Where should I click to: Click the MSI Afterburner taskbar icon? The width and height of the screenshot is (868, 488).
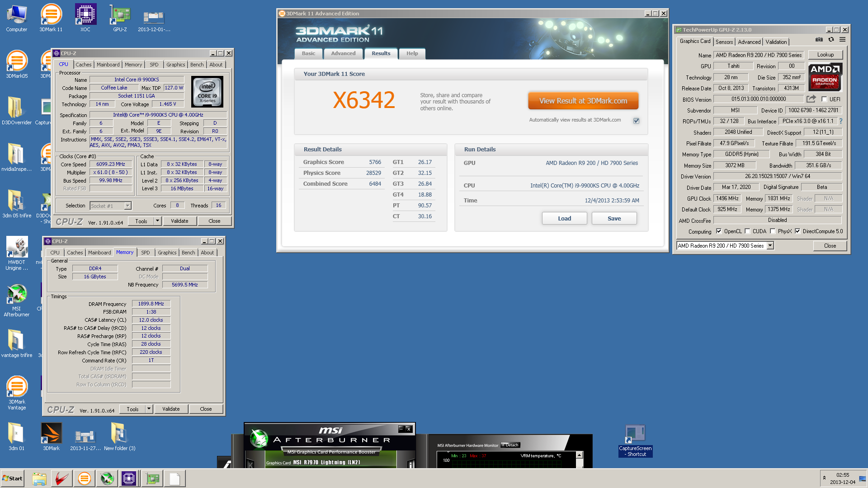click(107, 479)
